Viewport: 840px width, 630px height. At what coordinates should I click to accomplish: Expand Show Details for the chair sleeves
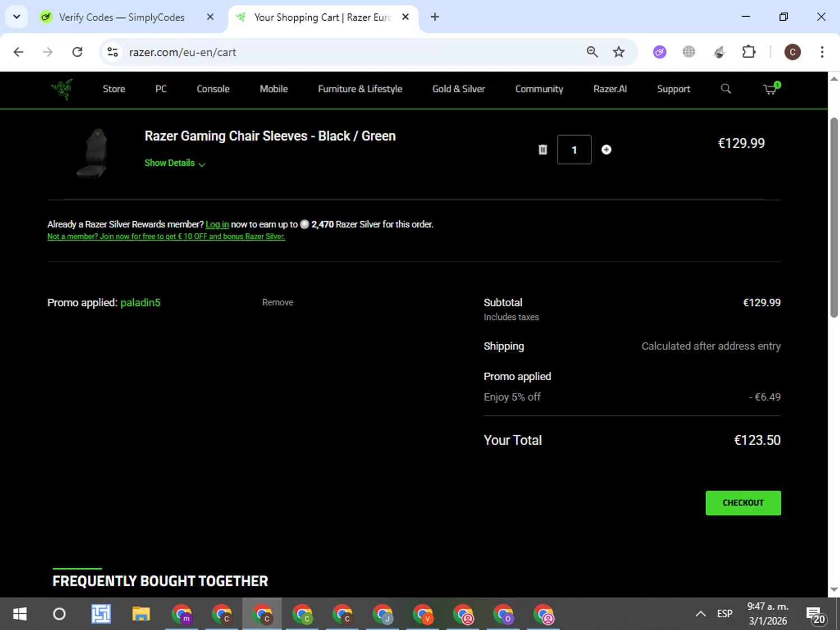[x=175, y=163]
